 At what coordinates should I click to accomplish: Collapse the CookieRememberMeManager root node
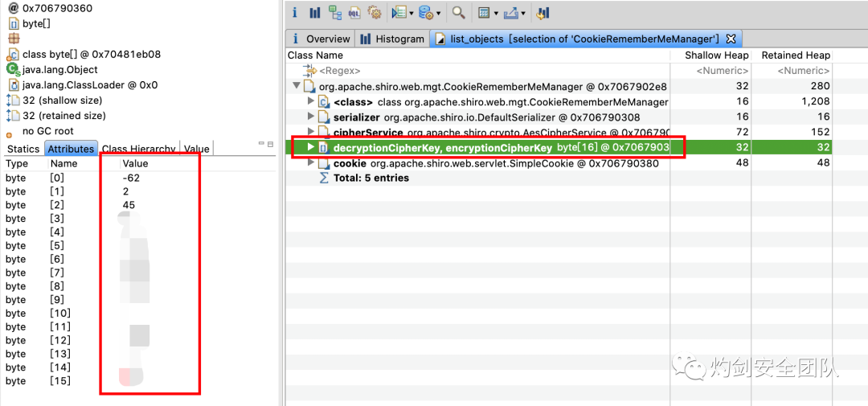(297, 86)
